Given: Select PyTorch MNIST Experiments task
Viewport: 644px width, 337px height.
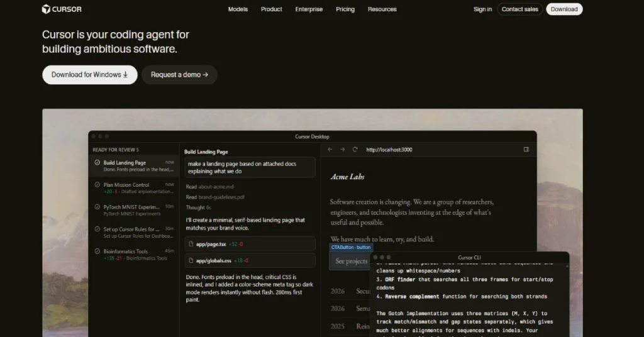Looking at the screenshot, I should (133, 210).
